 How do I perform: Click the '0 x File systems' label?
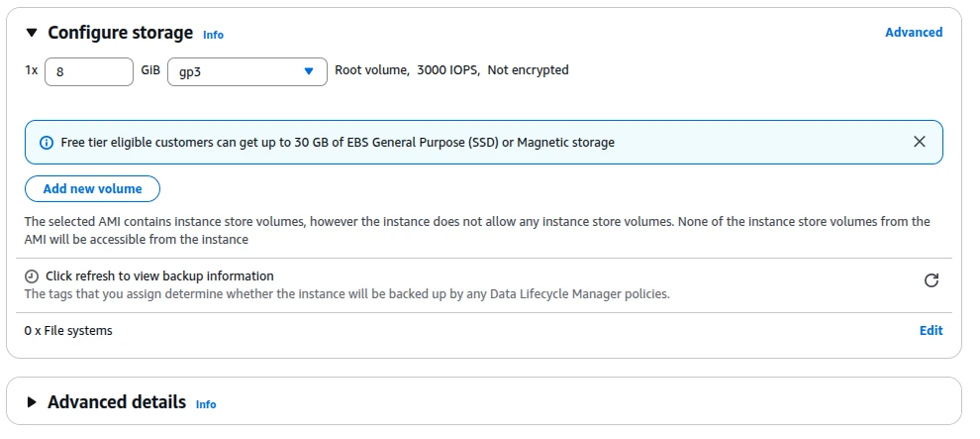pyautogui.click(x=68, y=330)
